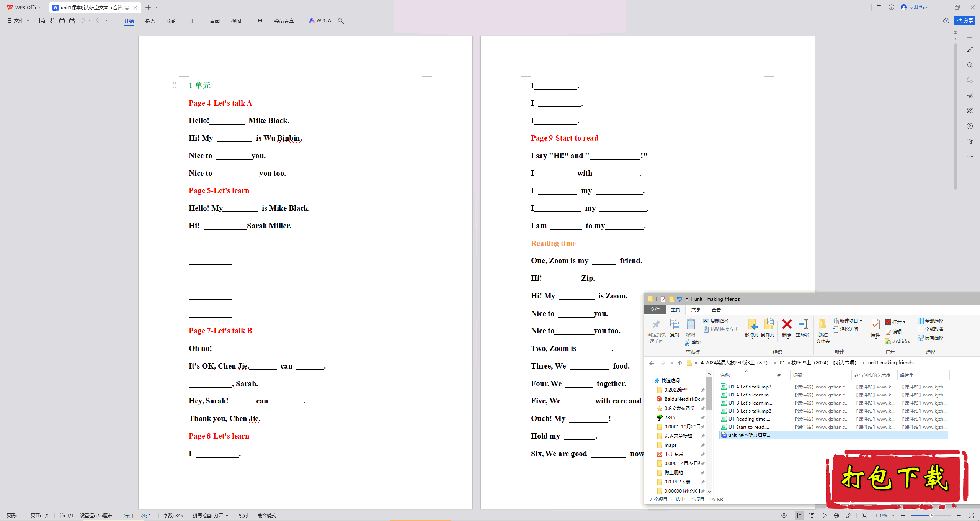Click the highlighter pen icon in the status bar
Screen dimensions: 980x521
coord(849,516)
